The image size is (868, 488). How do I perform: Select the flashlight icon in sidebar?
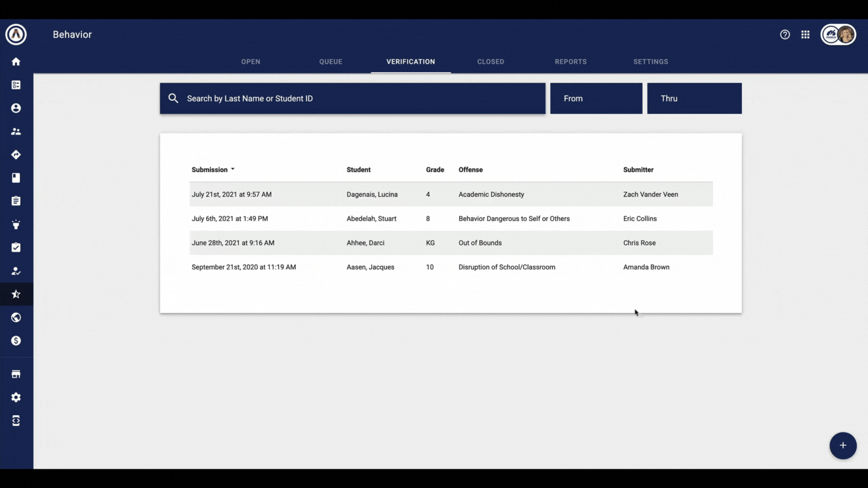point(16,225)
